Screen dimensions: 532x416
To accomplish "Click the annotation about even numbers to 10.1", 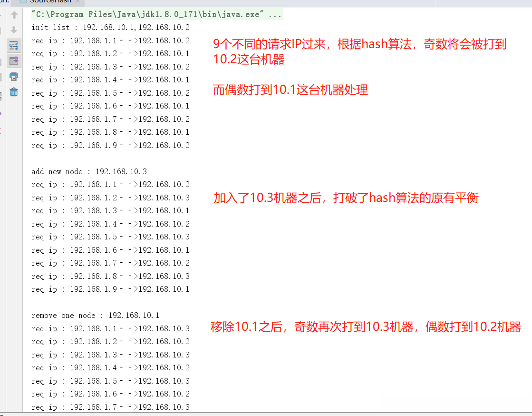I will [291, 89].
